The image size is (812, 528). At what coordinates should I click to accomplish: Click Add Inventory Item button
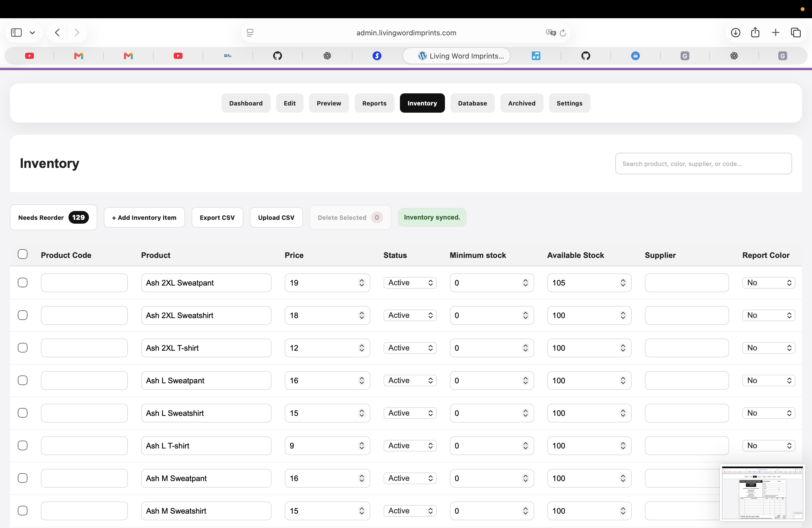pos(144,218)
